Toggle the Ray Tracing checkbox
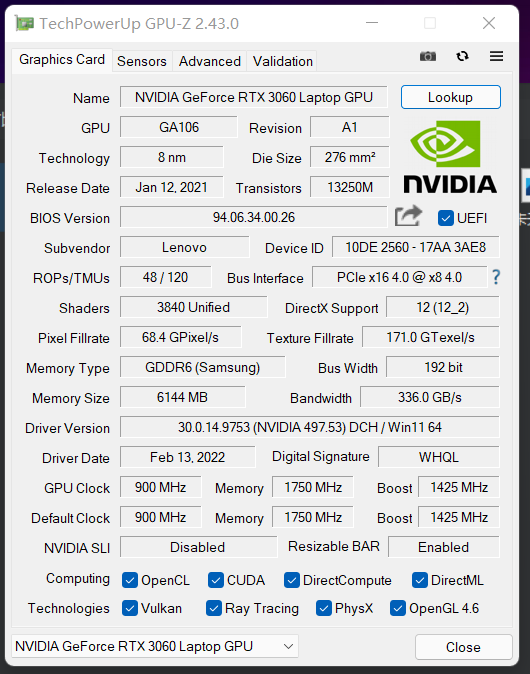This screenshot has width=530, height=674. [x=214, y=608]
